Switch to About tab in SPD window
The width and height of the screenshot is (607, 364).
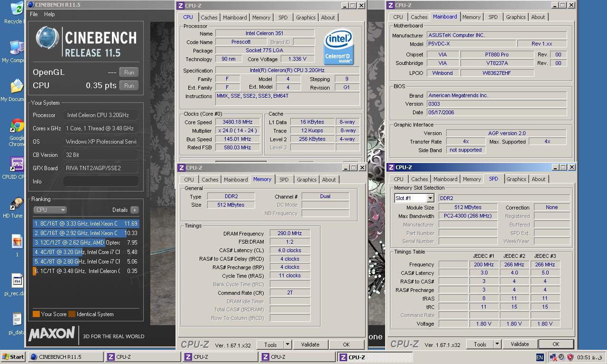point(538,179)
